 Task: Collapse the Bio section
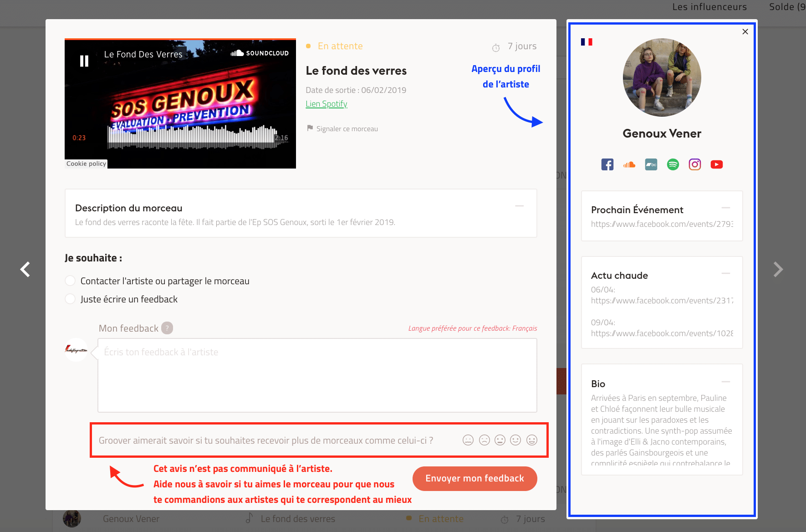coord(726,382)
